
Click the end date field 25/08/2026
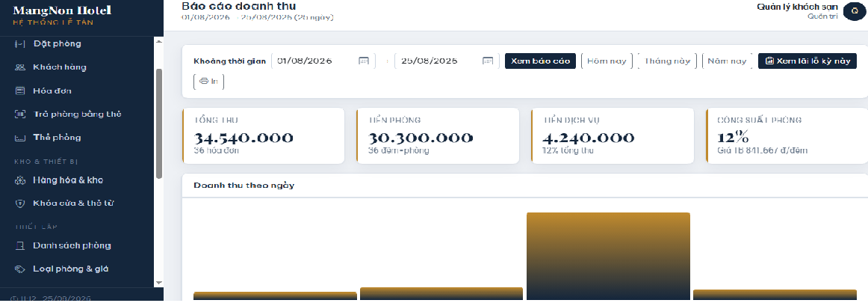pos(447,61)
